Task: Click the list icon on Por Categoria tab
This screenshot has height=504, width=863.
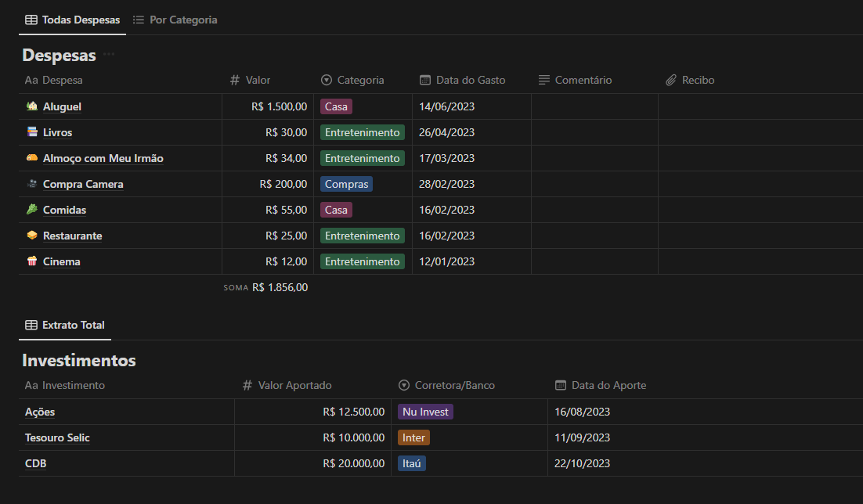Action: [x=138, y=20]
